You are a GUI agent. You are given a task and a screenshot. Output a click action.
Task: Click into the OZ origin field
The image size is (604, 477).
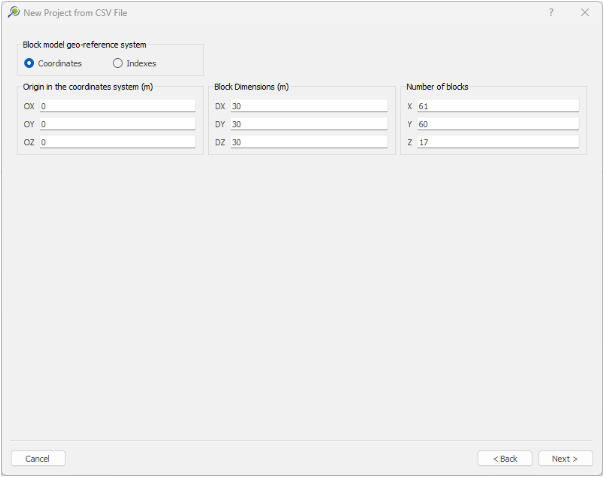click(117, 142)
